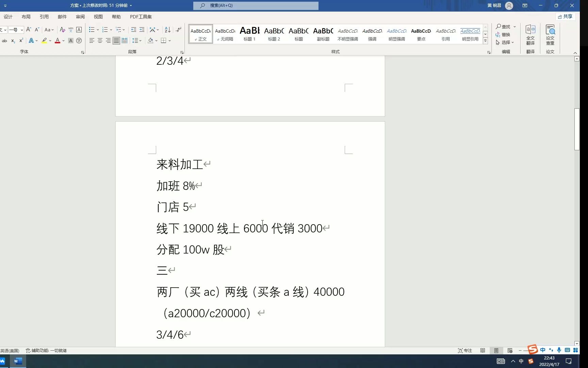
Task: Open the 布局 tab
Action: click(x=26, y=17)
